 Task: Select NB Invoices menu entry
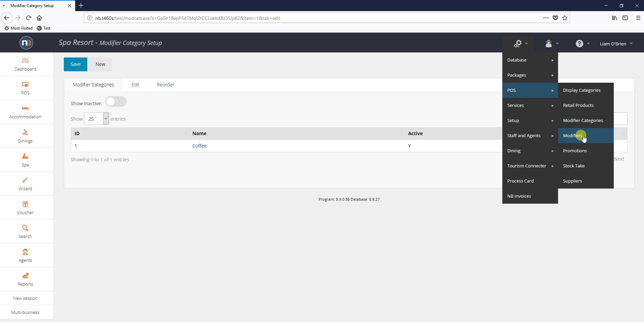click(530, 196)
